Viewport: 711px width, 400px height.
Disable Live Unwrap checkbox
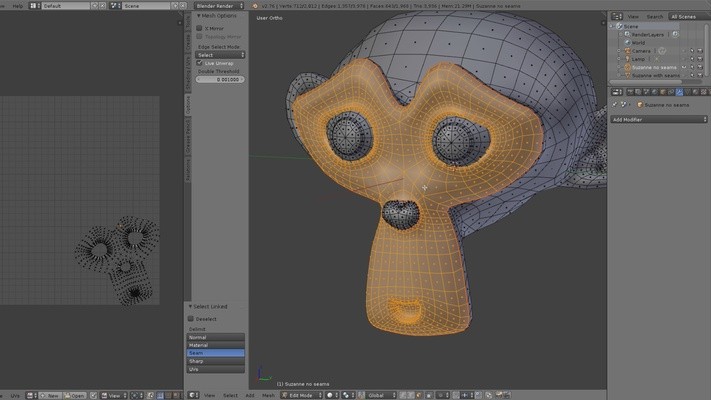click(x=199, y=63)
